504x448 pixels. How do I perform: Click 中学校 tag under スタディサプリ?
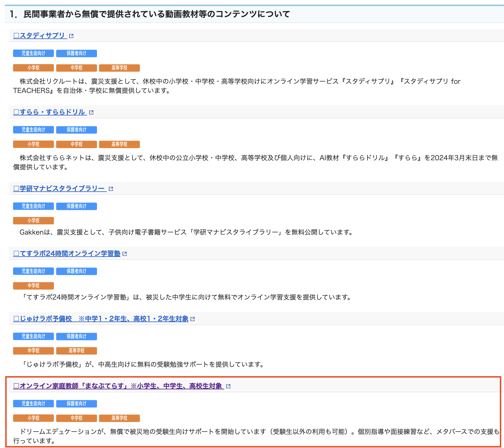(76, 68)
